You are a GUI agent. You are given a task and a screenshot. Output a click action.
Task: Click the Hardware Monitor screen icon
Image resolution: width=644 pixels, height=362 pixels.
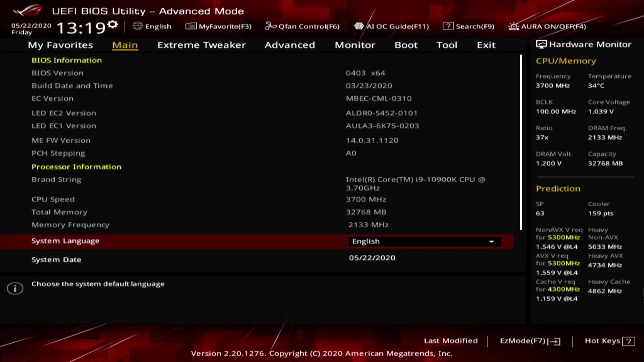point(541,44)
